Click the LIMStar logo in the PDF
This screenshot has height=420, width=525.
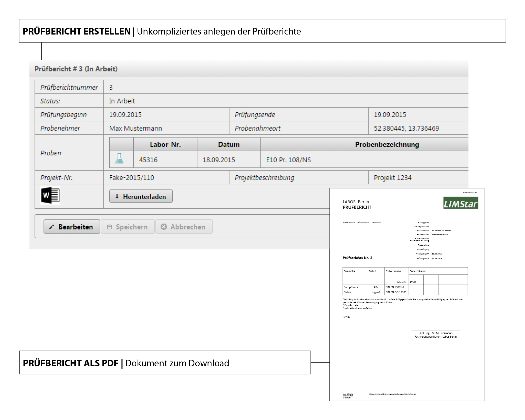[x=460, y=203]
